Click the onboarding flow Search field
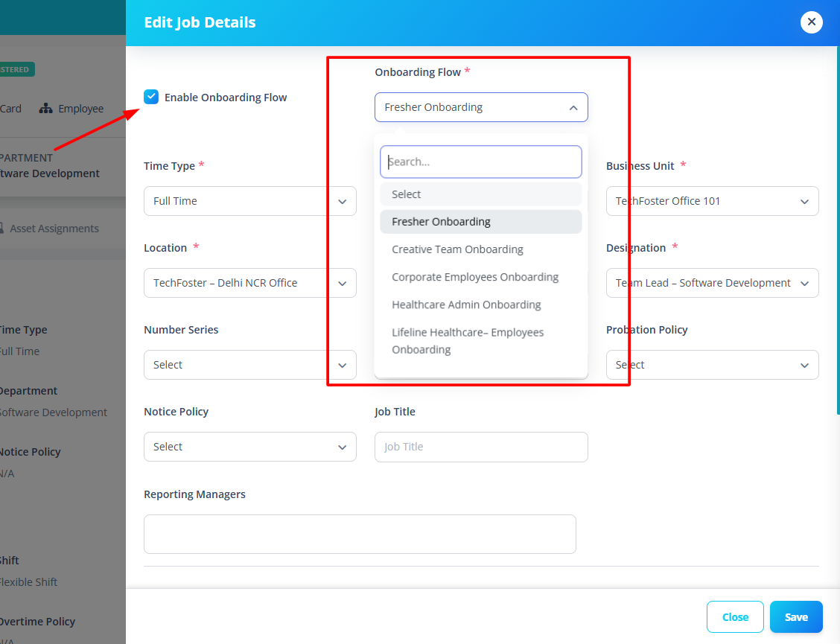Image resolution: width=840 pixels, height=644 pixels. pos(480,162)
